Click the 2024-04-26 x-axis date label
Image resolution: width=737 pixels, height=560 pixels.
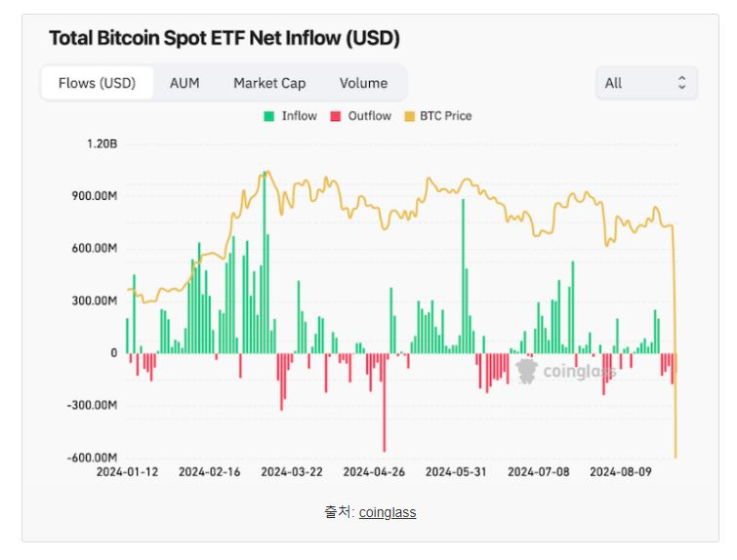coord(376,471)
